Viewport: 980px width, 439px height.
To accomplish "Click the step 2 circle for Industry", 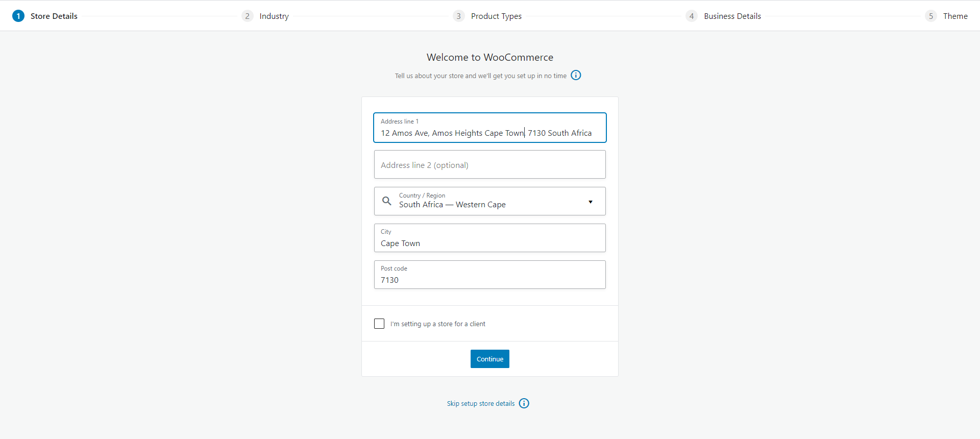I will point(248,16).
